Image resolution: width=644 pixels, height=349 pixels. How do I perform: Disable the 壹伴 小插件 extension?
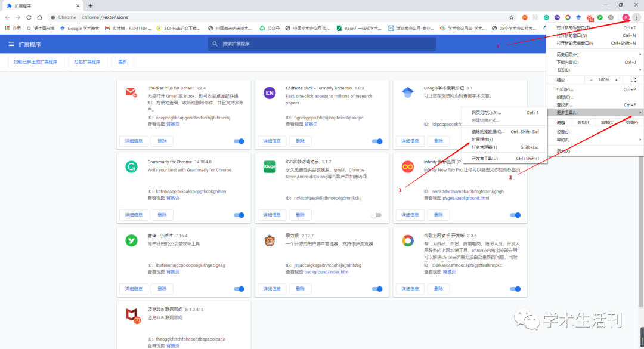239,289
